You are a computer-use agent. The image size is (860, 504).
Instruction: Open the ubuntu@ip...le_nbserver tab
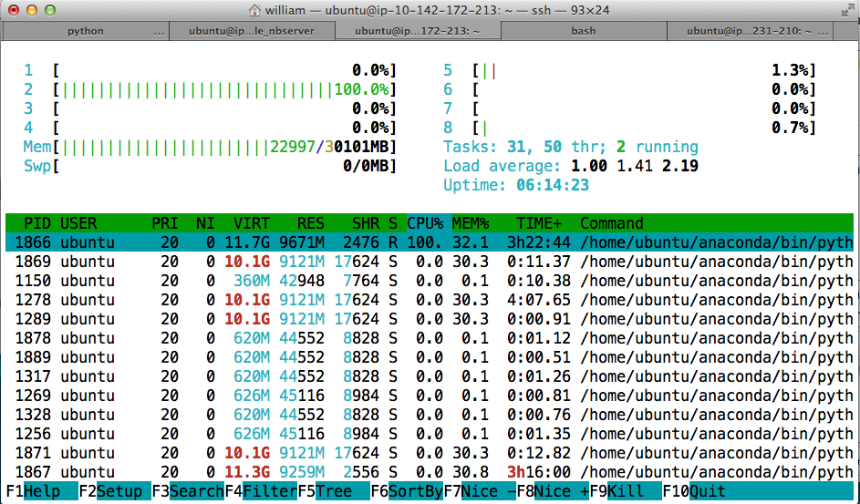click(x=252, y=31)
